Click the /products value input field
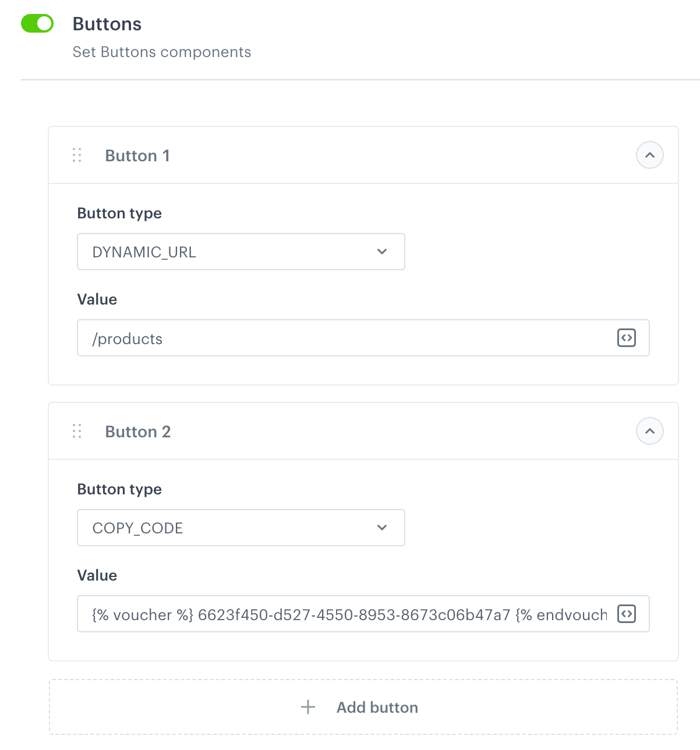 click(291, 338)
